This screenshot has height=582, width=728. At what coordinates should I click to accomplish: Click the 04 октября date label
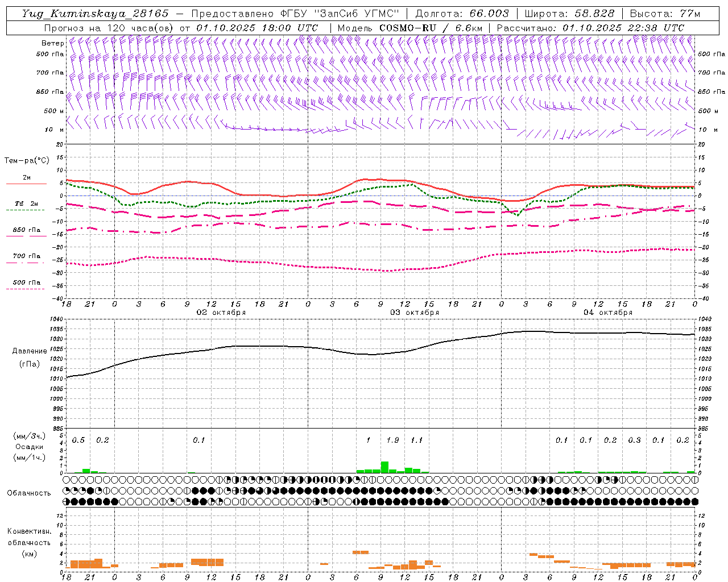[608, 312]
